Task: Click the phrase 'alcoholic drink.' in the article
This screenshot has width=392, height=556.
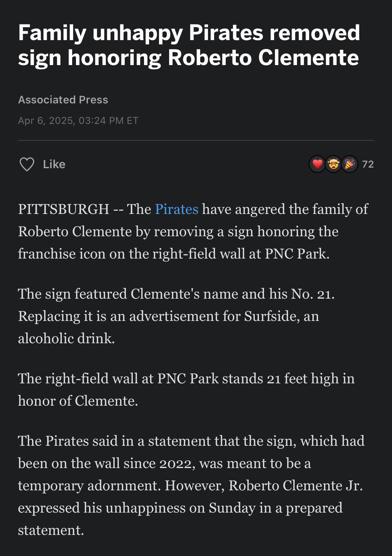Action: tap(66, 338)
